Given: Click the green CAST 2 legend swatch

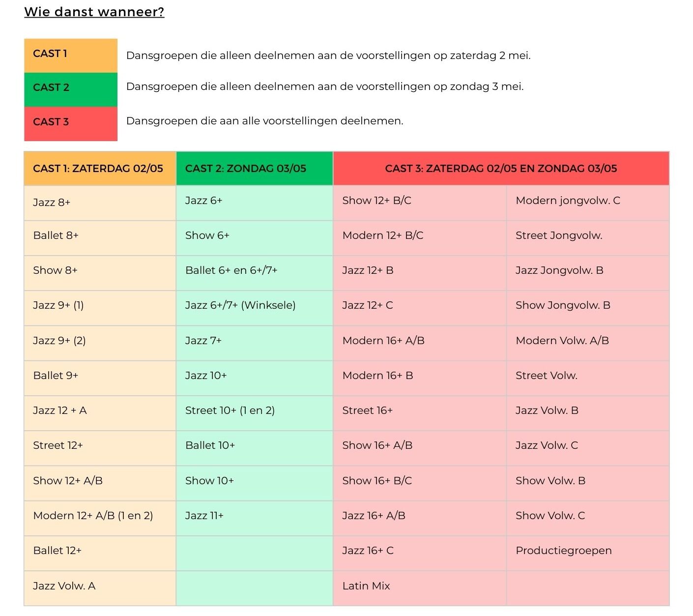Looking at the screenshot, I should click(x=71, y=89).
